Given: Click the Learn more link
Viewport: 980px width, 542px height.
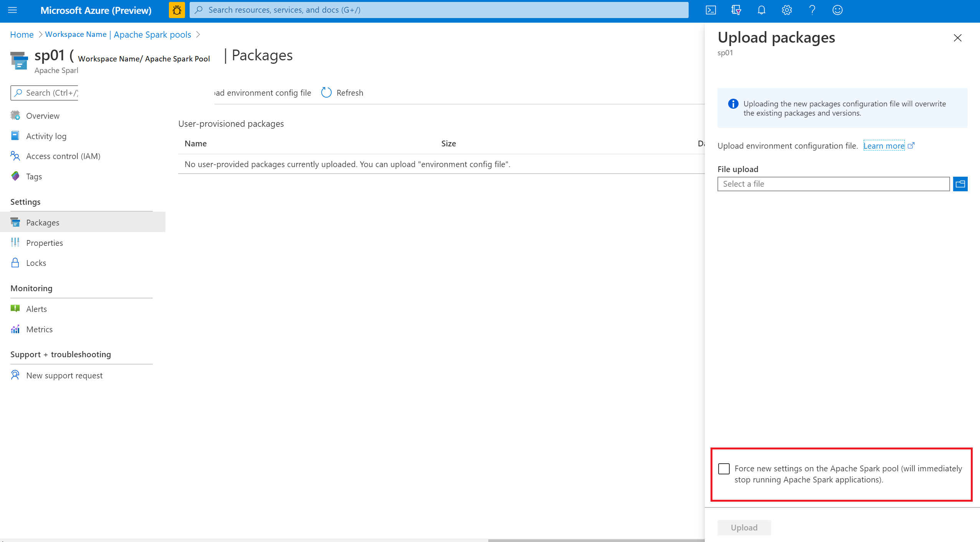Looking at the screenshot, I should point(882,145).
